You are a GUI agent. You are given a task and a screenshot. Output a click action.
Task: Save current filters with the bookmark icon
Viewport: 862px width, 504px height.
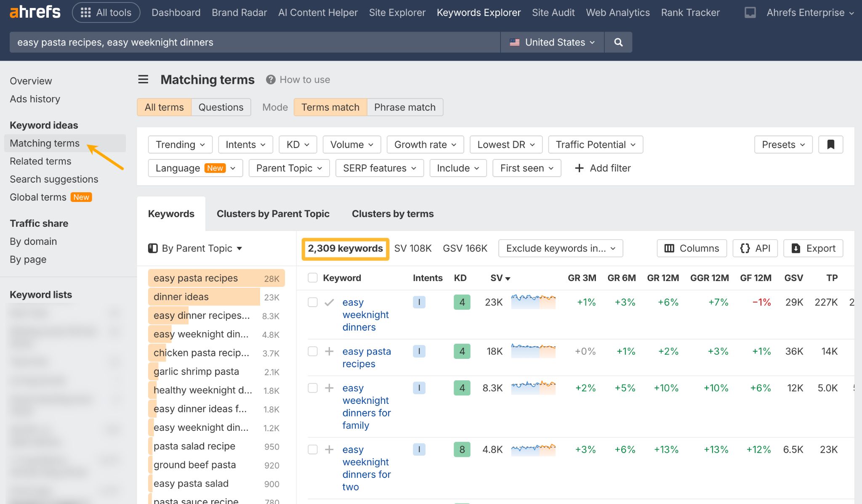(x=830, y=144)
